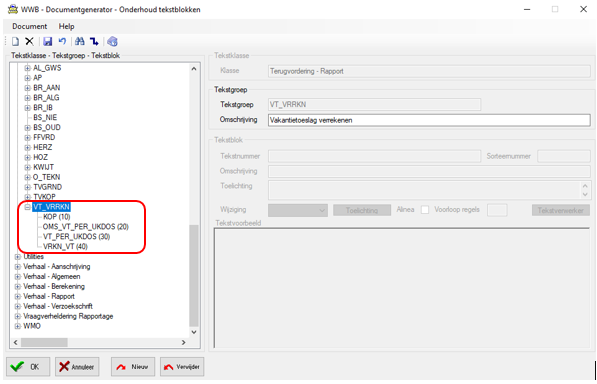This screenshot has height=384, width=597.
Task: Undo changes with the blue curved-arrow icon
Action: coord(62,41)
